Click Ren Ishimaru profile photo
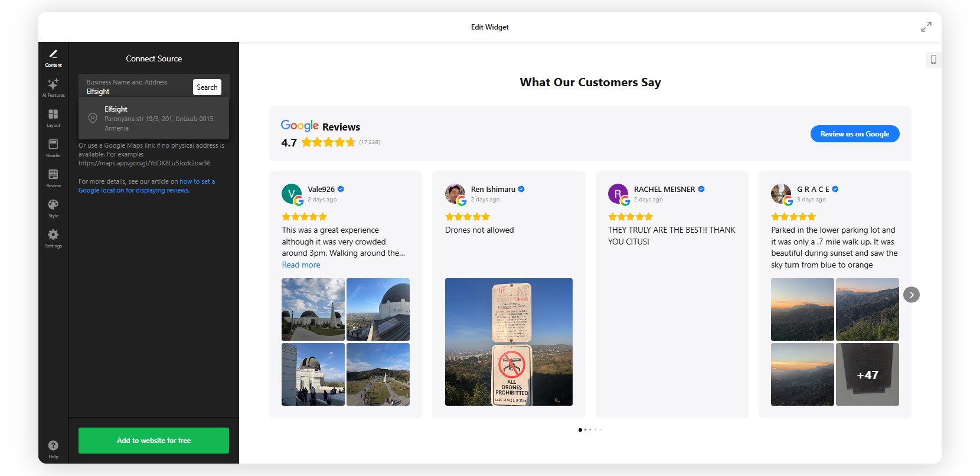This screenshot has width=980, height=476. (x=455, y=194)
